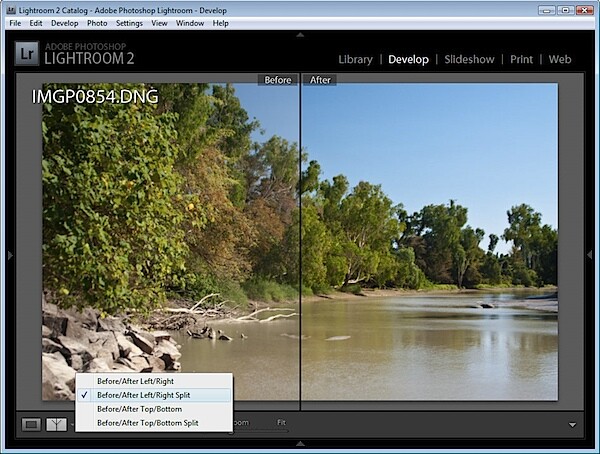This screenshot has width=600, height=454.
Task: Open the Print module
Action: click(522, 59)
